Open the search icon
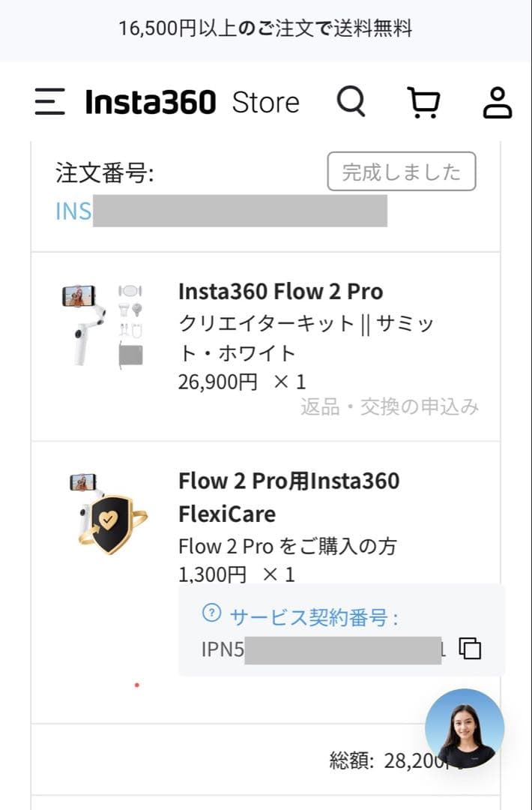Viewport: 532px width, 810px height. pyautogui.click(x=351, y=103)
